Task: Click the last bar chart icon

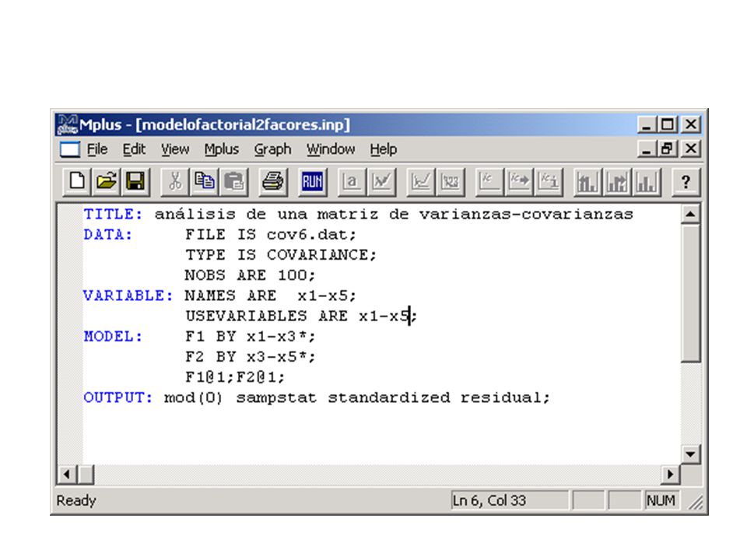Action: (x=647, y=181)
